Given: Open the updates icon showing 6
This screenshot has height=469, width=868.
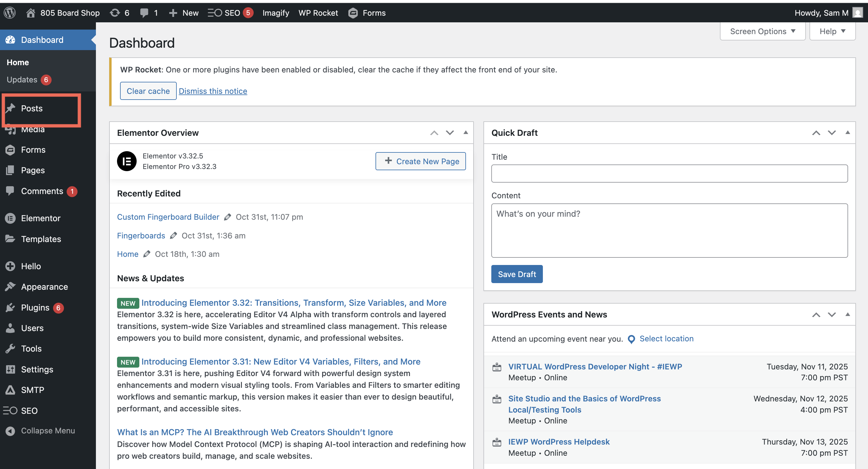Looking at the screenshot, I should pyautogui.click(x=115, y=13).
